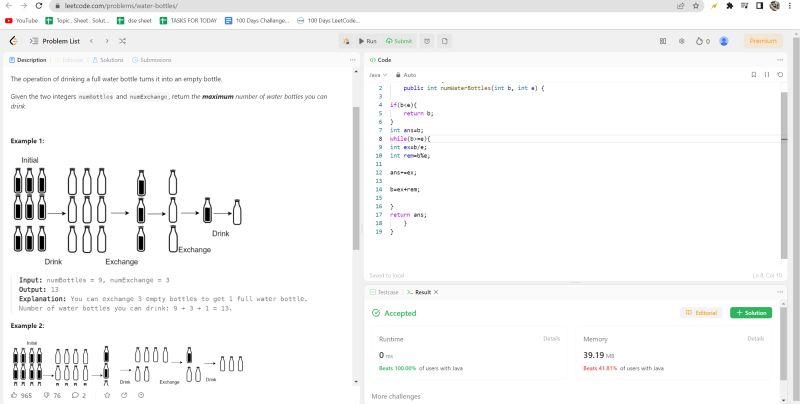Open the user profile avatar menu
The image size is (800, 404).
point(724,41)
